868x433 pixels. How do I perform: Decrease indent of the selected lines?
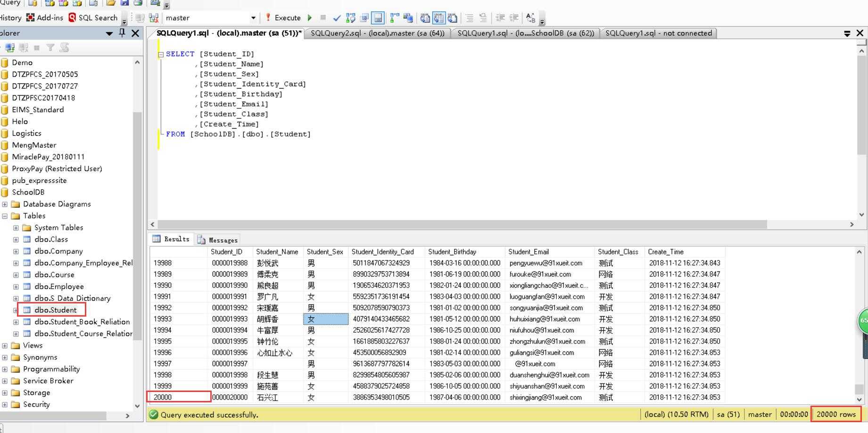click(500, 18)
